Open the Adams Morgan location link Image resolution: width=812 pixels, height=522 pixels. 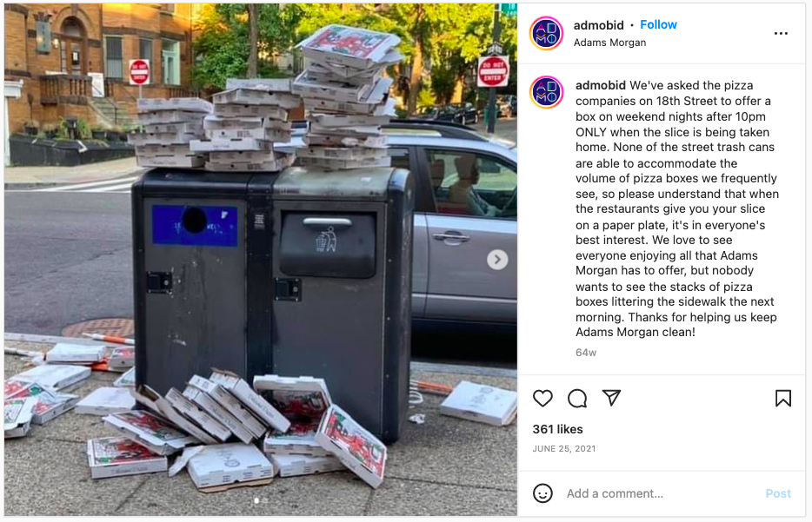pos(609,43)
